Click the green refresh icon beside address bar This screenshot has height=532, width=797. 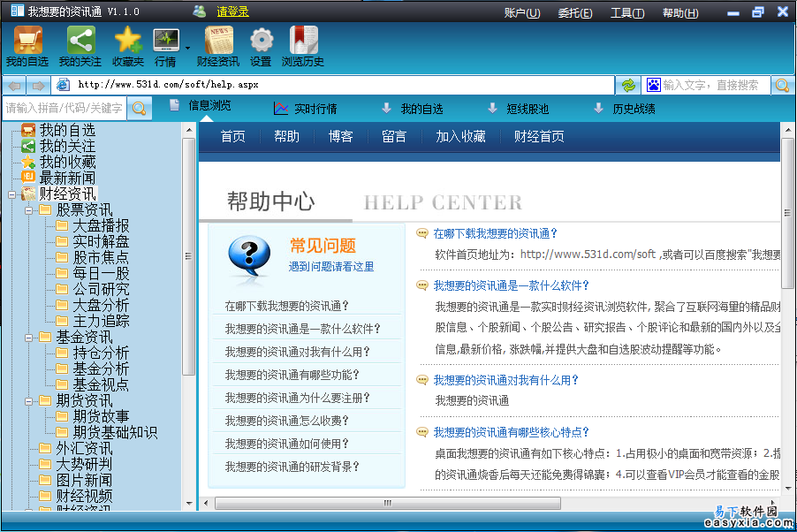point(628,85)
